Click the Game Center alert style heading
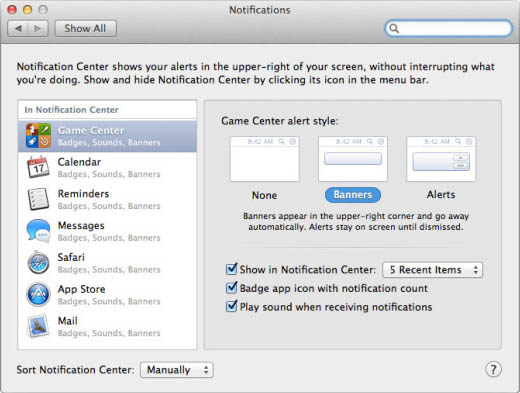The width and height of the screenshot is (520, 393). pyautogui.click(x=280, y=121)
